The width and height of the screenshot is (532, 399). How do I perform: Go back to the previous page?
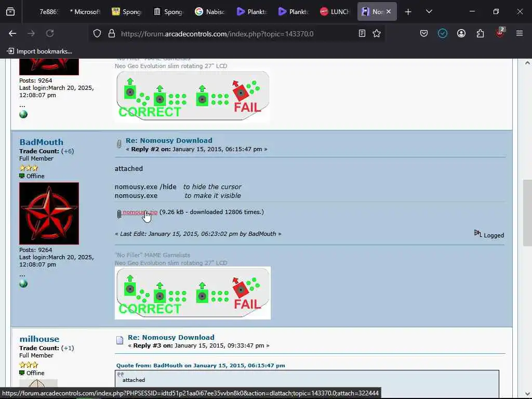coord(12,33)
